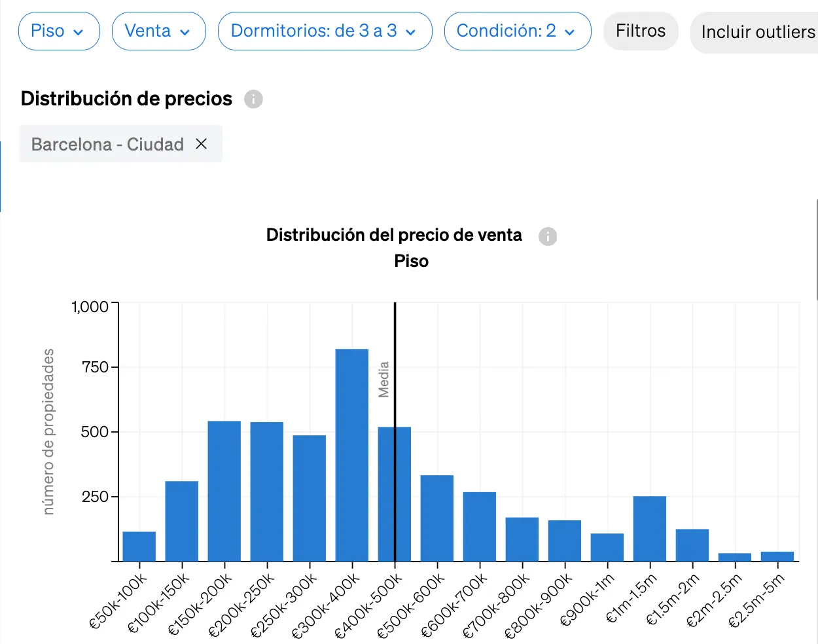Click the €500k-600k histogram bar

[x=437, y=518]
